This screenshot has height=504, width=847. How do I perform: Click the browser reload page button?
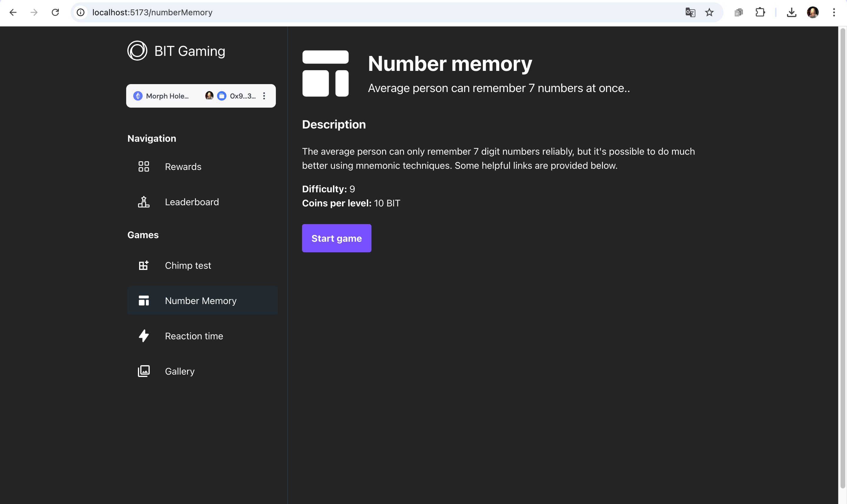(x=55, y=12)
